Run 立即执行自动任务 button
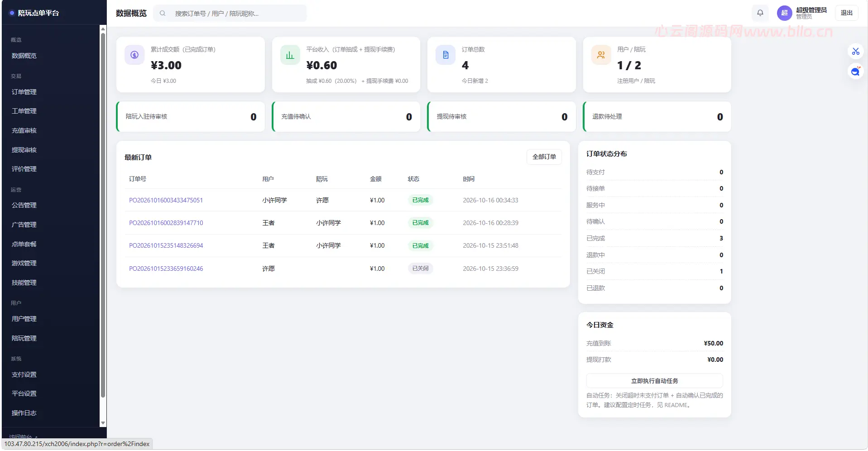Image resolution: width=868 pixels, height=451 pixels. (655, 381)
